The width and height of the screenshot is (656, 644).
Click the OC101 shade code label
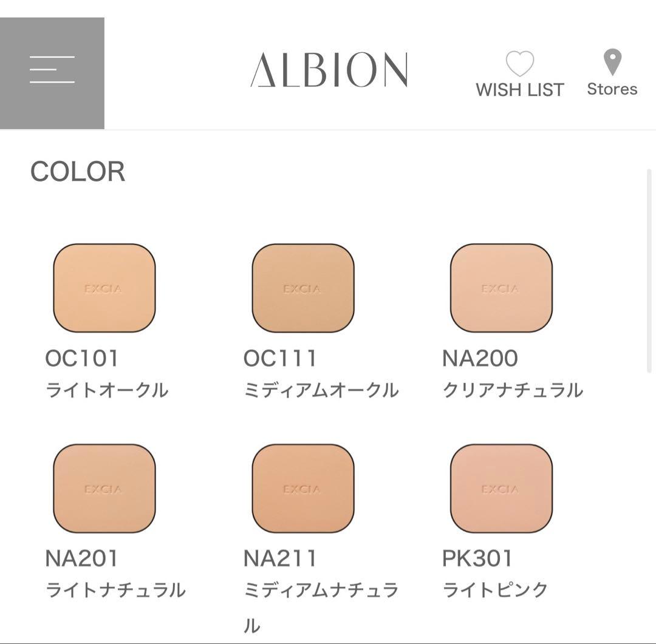[x=82, y=358]
